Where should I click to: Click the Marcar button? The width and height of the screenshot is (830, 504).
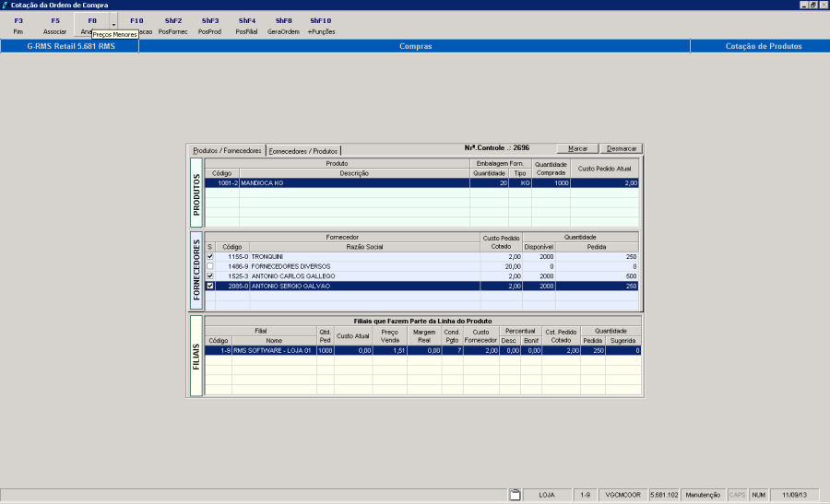coord(577,148)
